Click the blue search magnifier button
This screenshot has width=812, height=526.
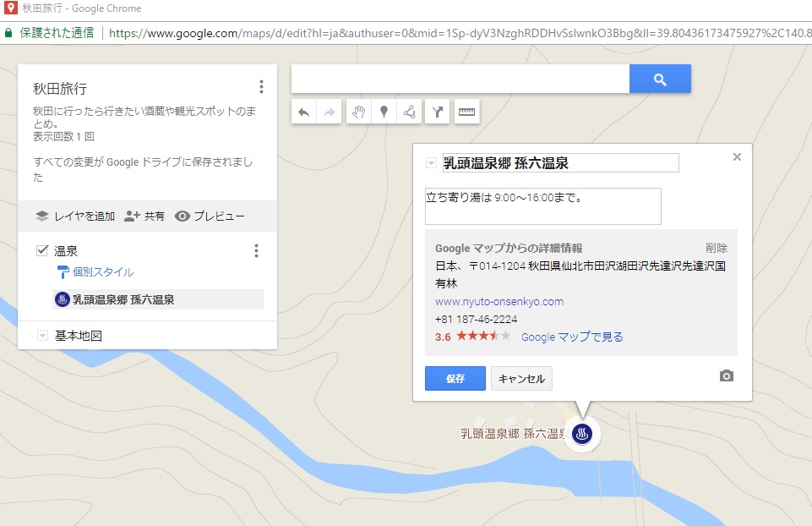tap(660, 79)
